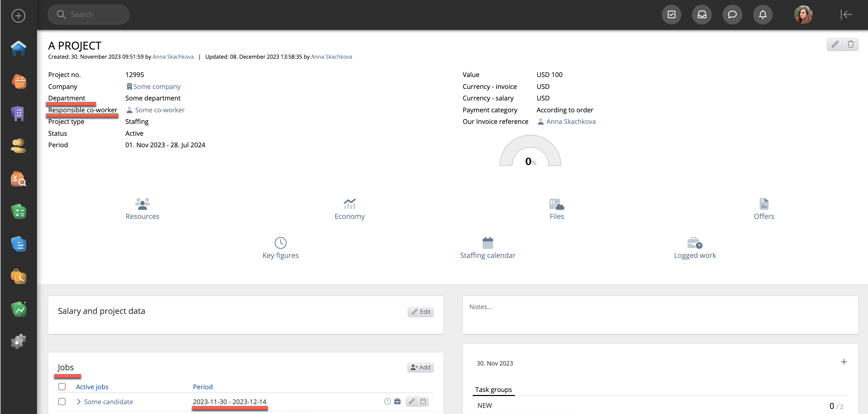
Task: Select the Task groups tab
Action: pyautogui.click(x=493, y=390)
